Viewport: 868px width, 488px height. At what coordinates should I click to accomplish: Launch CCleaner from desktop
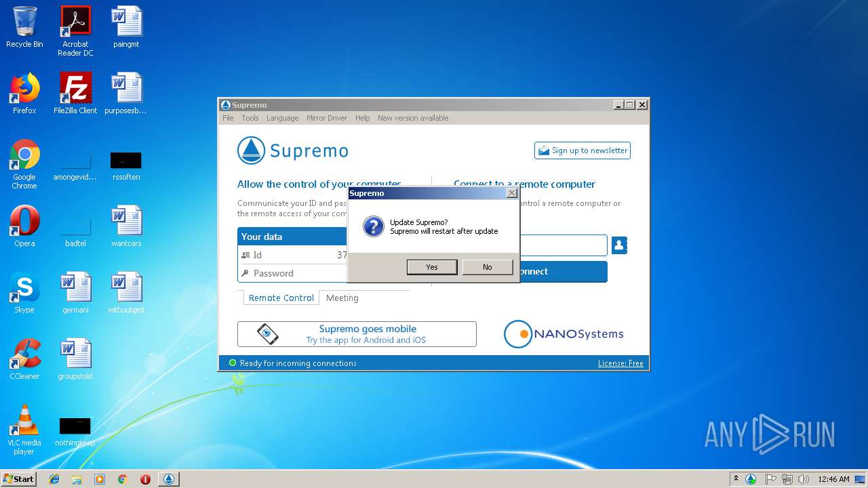[x=24, y=359]
